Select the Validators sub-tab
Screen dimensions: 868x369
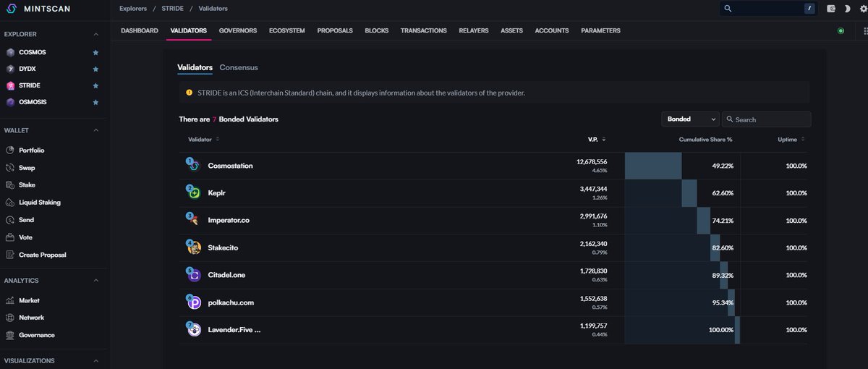click(x=195, y=67)
